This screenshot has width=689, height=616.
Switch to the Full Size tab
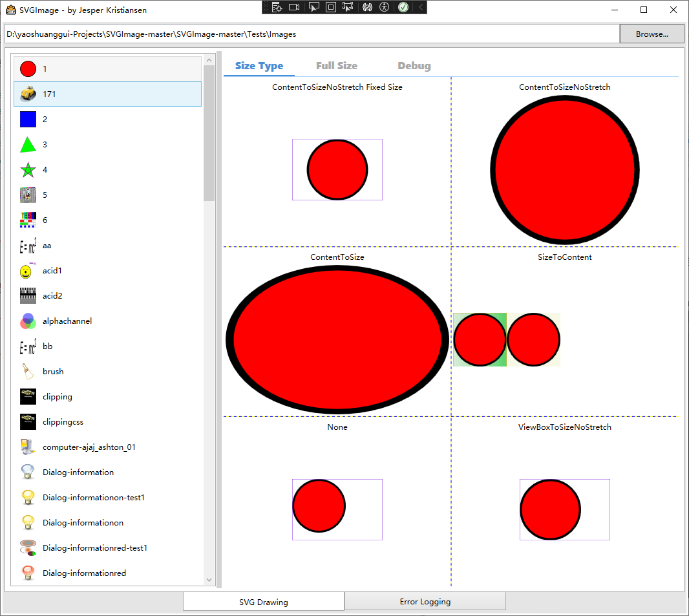pyautogui.click(x=336, y=66)
